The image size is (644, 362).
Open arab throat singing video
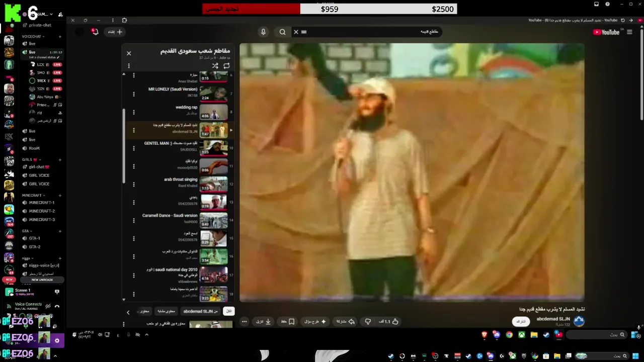pos(181,179)
